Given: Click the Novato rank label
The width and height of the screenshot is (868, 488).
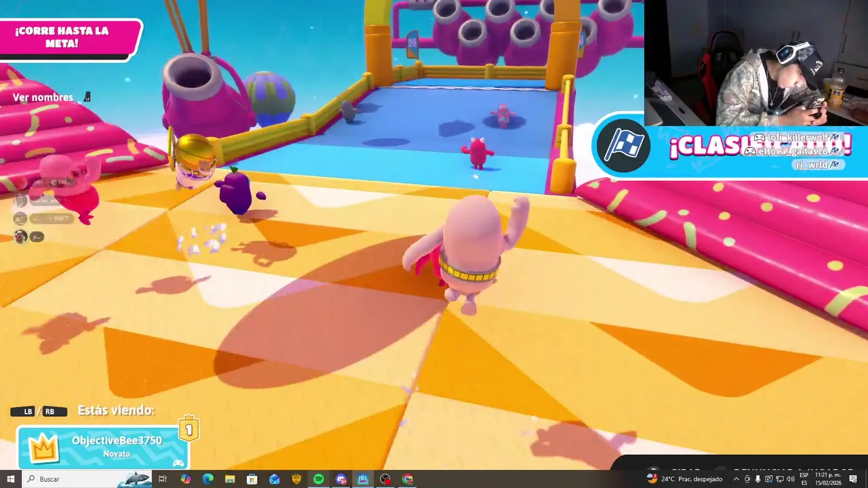Looking at the screenshot, I should coord(117,453).
